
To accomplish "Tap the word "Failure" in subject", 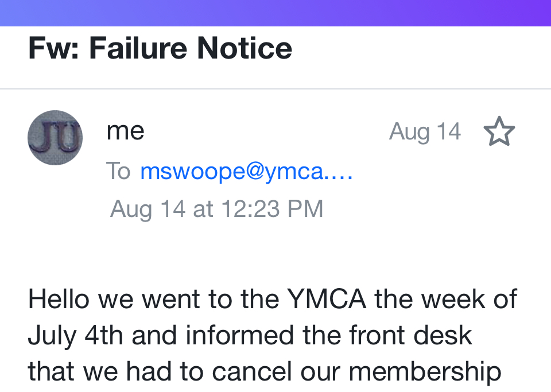I will pyautogui.click(x=138, y=48).
